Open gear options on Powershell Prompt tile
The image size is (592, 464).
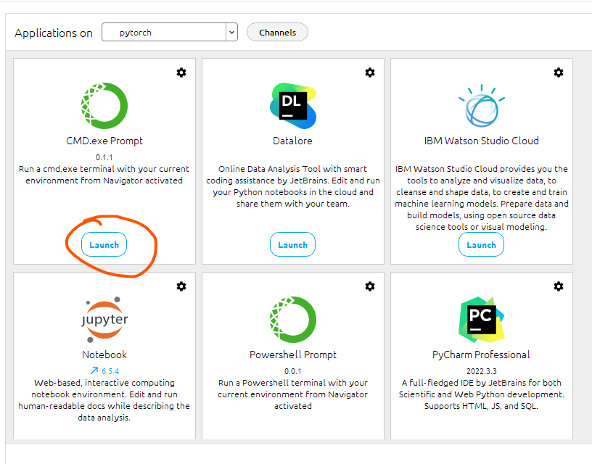click(370, 286)
